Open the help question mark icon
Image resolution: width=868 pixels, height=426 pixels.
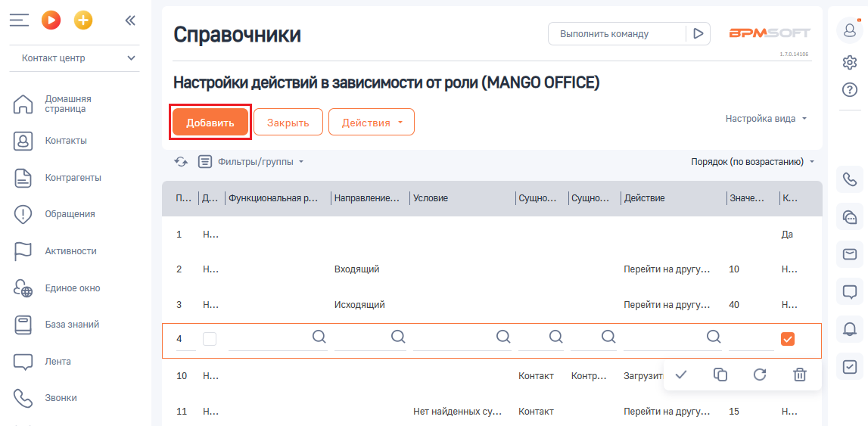(849, 89)
